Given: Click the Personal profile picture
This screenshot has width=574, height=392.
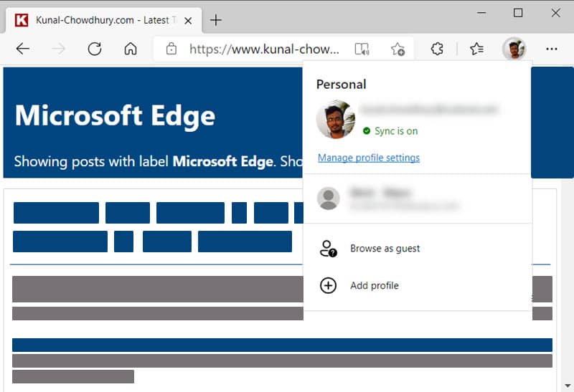Looking at the screenshot, I should 335,119.
